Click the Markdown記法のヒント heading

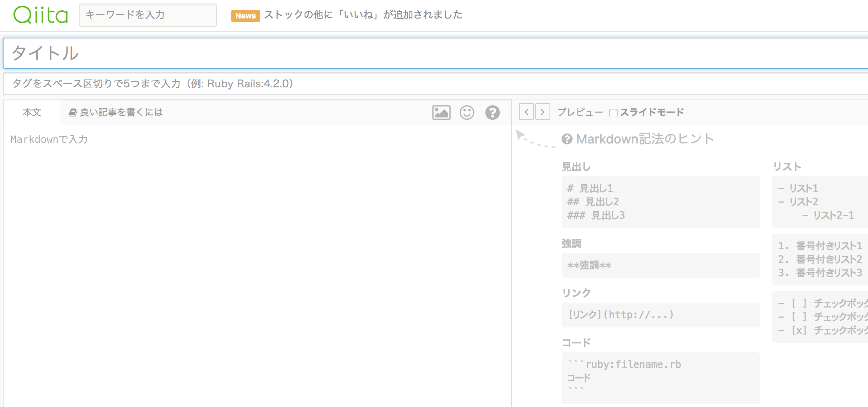[x=645, y=139]
